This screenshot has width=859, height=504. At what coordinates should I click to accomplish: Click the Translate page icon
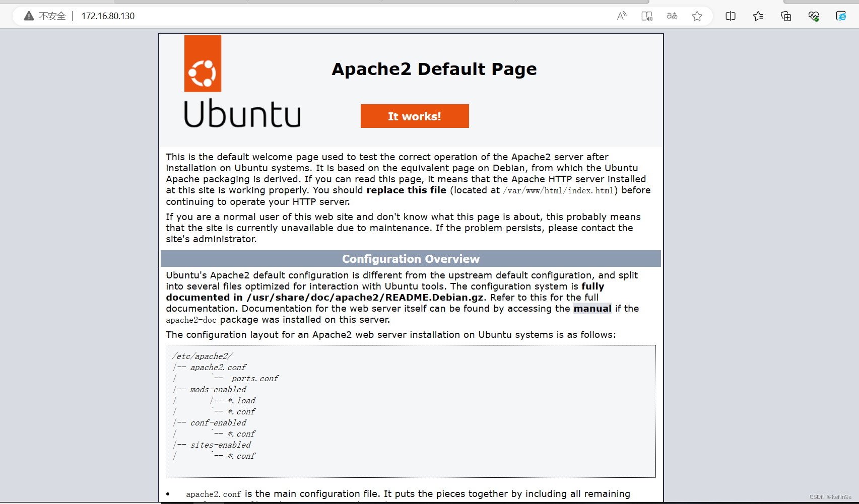coord(672,16)
